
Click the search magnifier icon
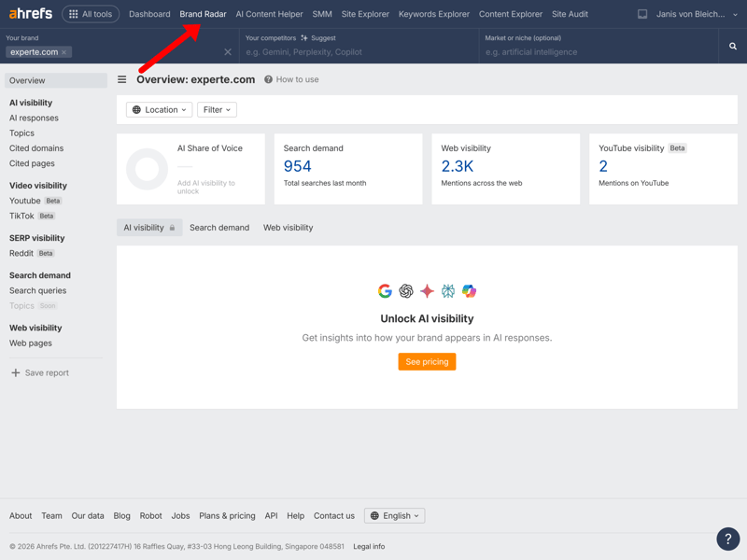click(x=732, y=46)
